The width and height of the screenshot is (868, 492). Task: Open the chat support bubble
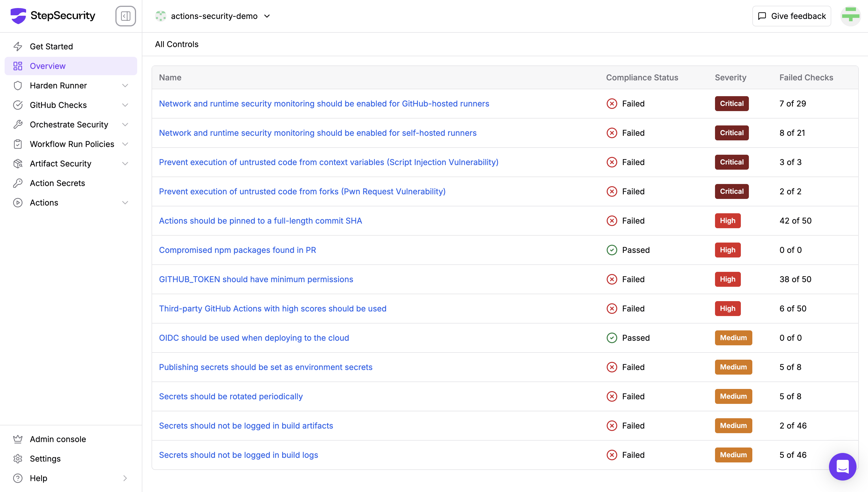click(842, 466)
